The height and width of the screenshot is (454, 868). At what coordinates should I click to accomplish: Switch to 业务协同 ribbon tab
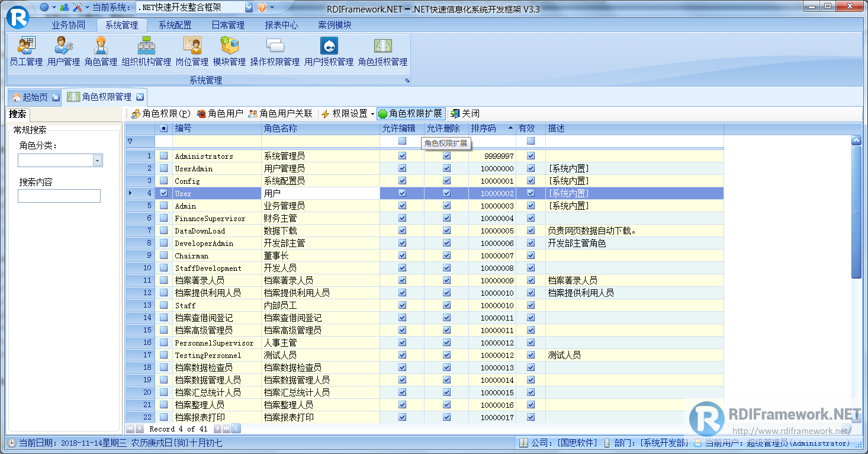pyautogui.click(x=68, y=25)
